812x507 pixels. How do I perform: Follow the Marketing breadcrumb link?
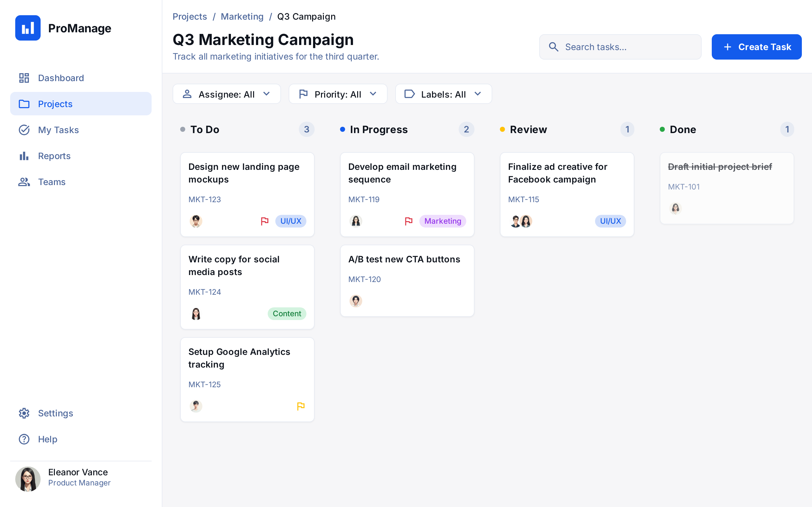point(242,16)
